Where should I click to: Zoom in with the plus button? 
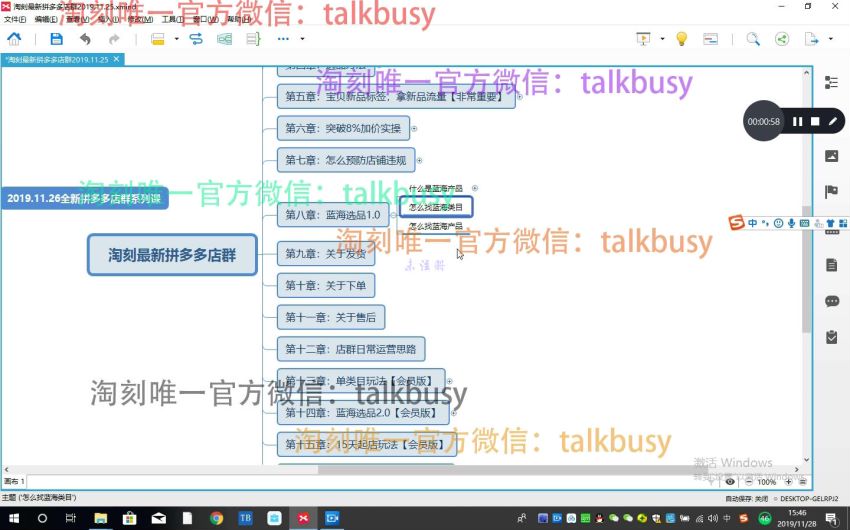pos(788,481)
